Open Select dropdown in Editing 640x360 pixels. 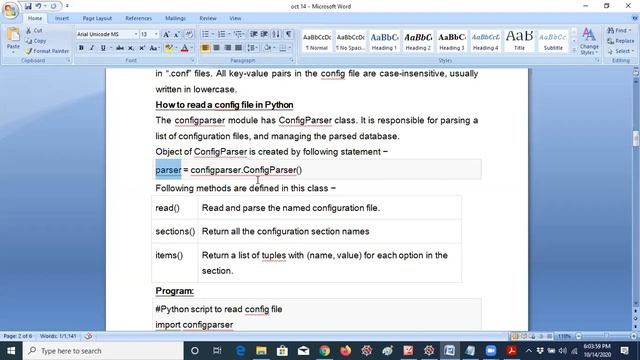620,51
